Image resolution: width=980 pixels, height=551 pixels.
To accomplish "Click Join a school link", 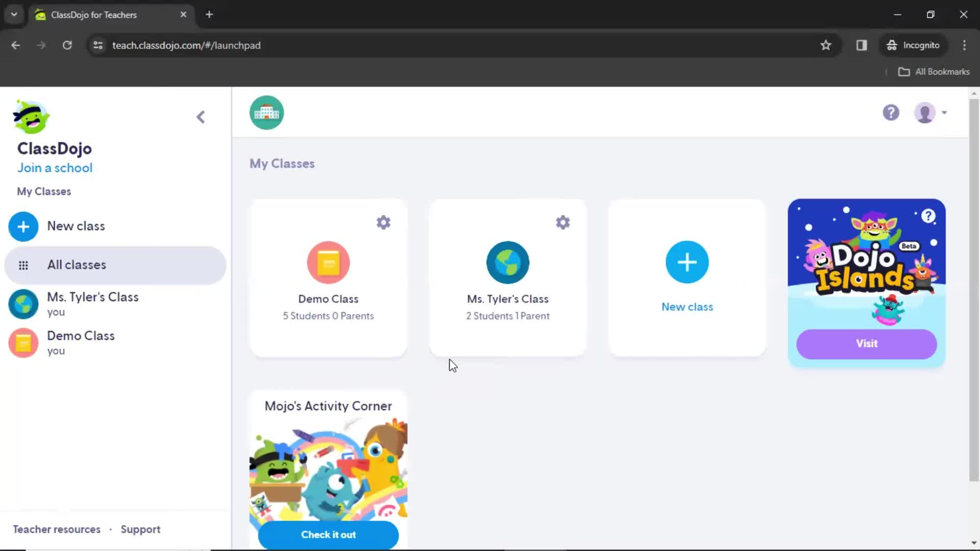I will [55, 167].
